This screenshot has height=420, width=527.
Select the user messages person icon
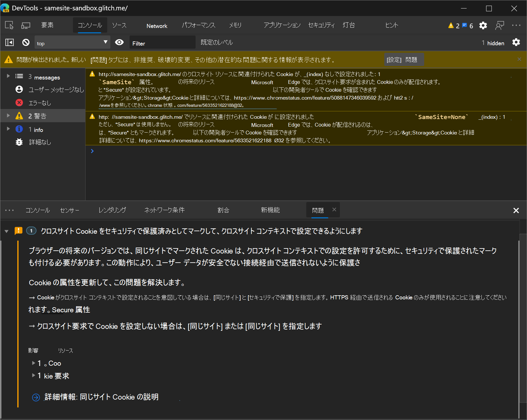(x=19, y=89)
